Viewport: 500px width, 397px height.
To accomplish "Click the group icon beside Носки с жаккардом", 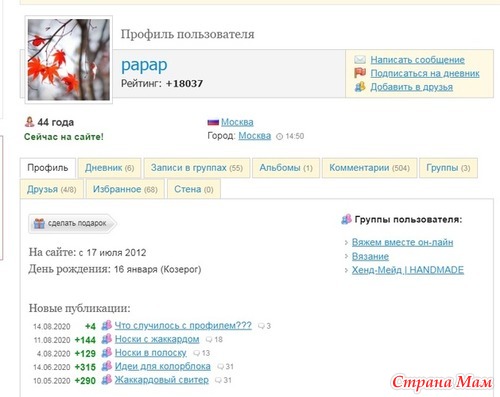I will (107, 339).
